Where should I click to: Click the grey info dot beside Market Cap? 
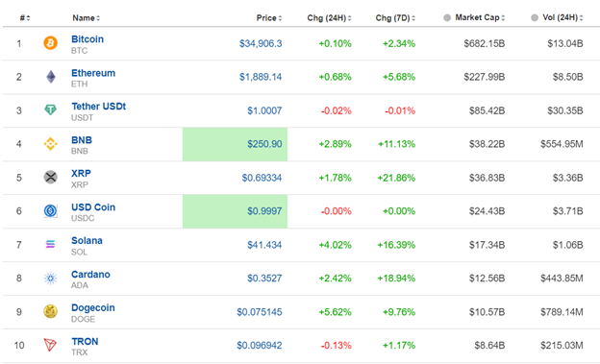(447, 17)
